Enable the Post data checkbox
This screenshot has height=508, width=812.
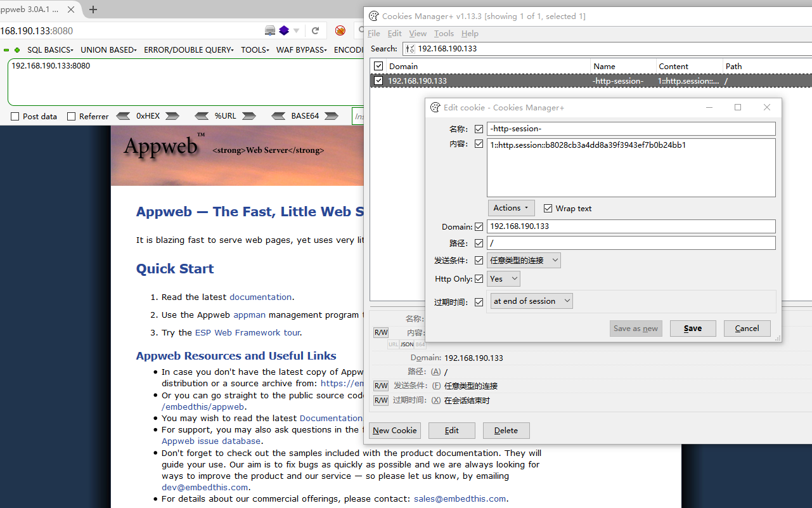[15, 117]
